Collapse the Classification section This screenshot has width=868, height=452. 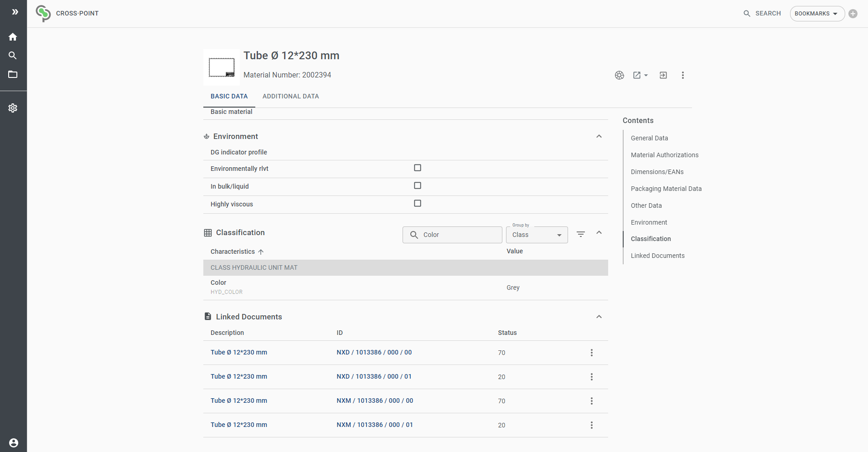pyautogui.click(x=599, y=232)
